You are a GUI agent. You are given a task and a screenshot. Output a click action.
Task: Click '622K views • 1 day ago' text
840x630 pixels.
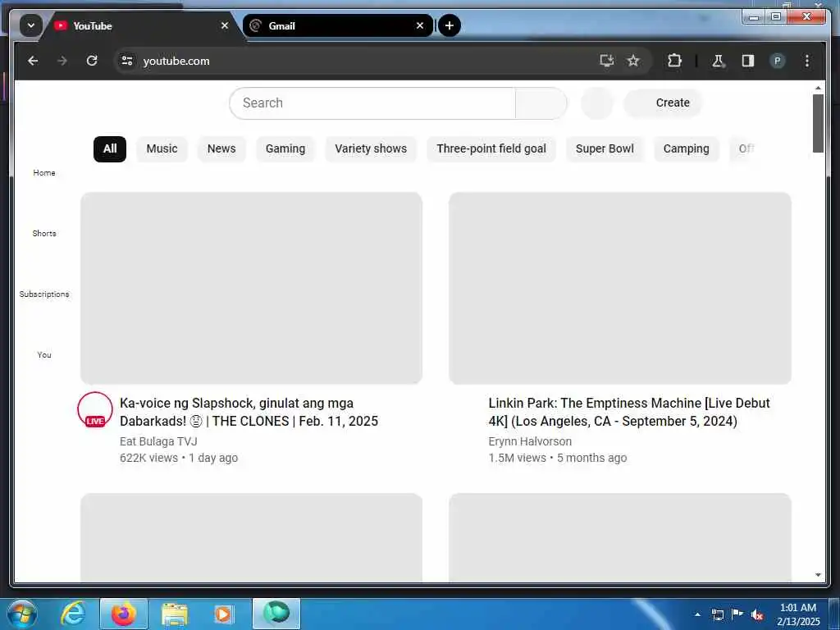[179, 458]
